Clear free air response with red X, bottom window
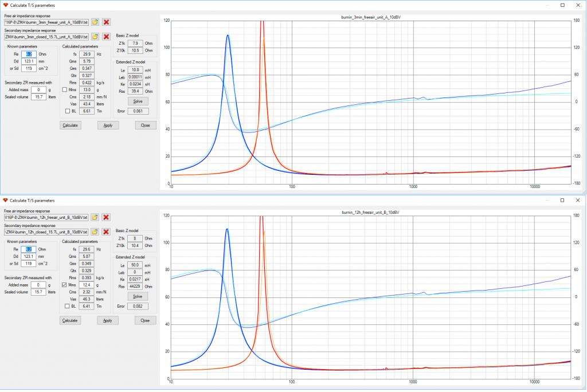Image resolution: width=587 pixels, height=392 pixels. [x=106, y=217]
